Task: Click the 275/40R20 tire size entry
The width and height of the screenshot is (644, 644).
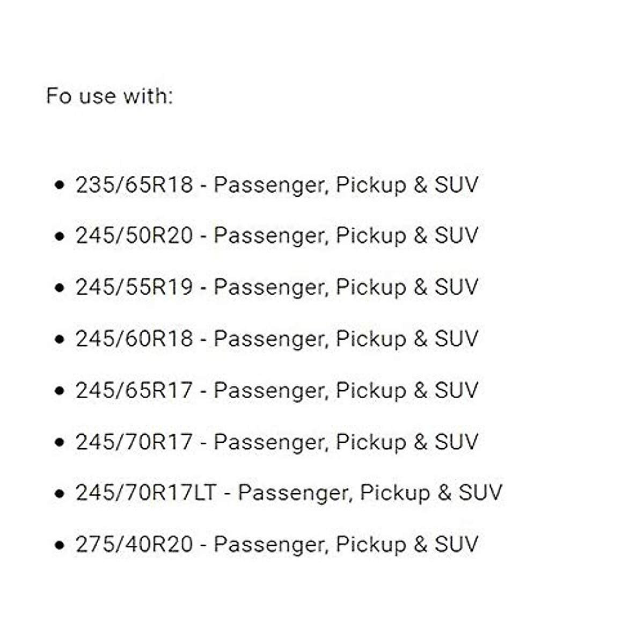Action: [134, 545]
